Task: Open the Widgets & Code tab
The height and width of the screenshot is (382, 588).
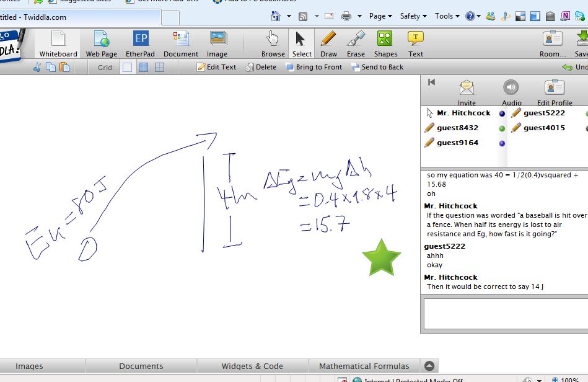Action: (x=252, y=366)
